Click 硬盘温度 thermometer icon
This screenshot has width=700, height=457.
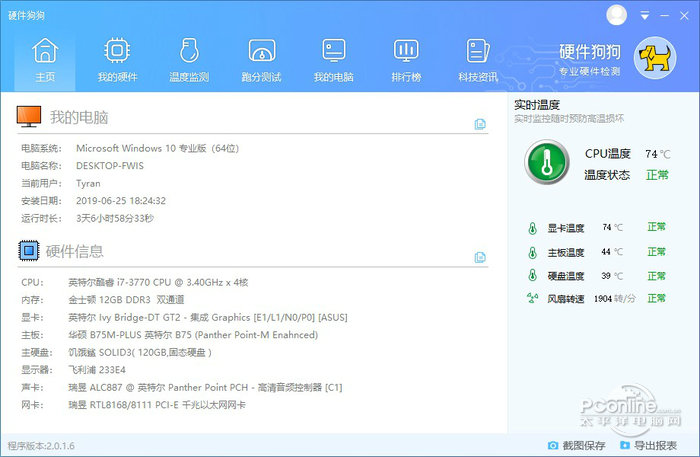click(532, 275)
